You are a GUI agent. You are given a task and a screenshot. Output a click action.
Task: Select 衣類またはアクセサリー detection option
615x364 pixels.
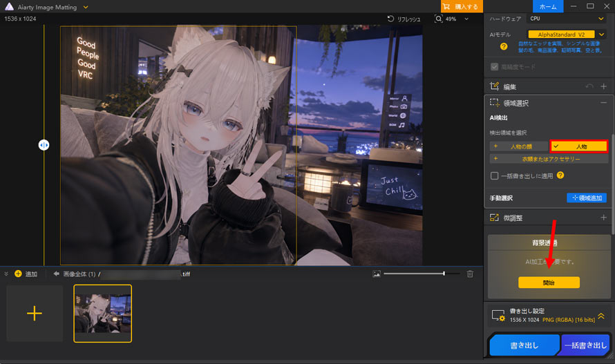point(549,159)
